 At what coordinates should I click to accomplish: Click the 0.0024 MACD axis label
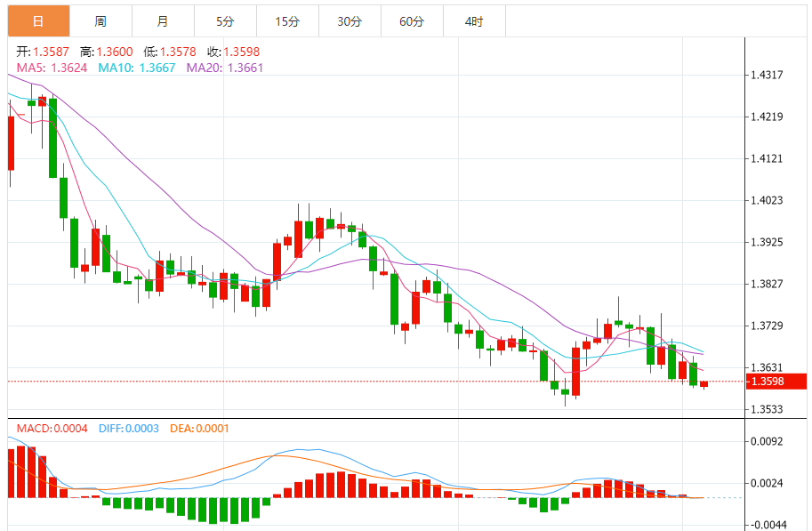(x=767, y=483)
